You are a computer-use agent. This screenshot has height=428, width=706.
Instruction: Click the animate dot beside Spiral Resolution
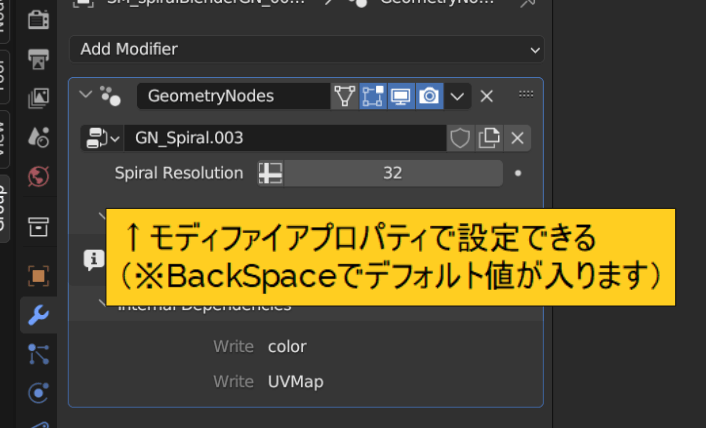pyautogui.click(x=518, y=173)
